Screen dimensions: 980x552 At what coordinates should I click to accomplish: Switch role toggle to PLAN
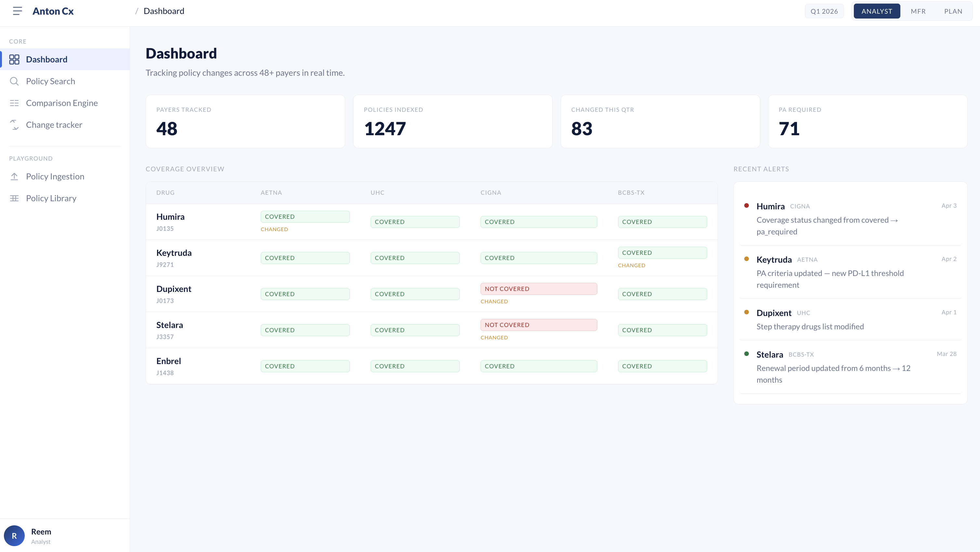953,11
